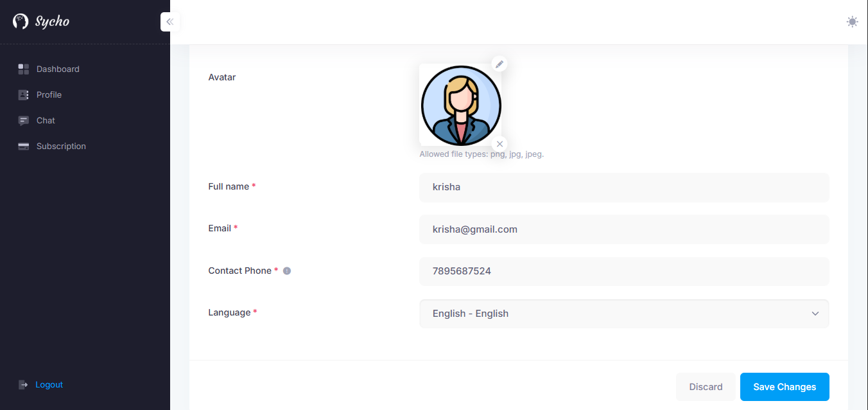This screenshot has height=410, width=868.
Task: Click the avatar profile picture thumbnail
Action: point(460,105)
